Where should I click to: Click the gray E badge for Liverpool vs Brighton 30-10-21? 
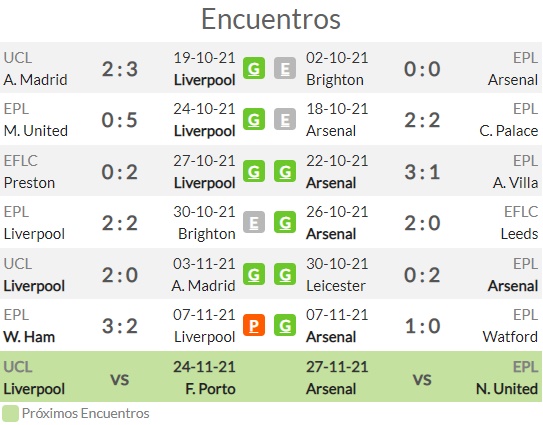[254, 222]
